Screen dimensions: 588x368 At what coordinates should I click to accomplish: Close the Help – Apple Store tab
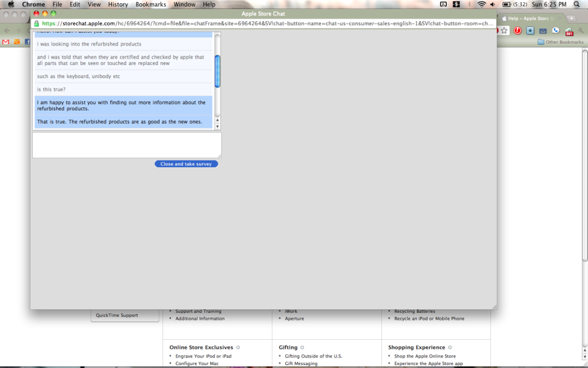click(560, 18)
